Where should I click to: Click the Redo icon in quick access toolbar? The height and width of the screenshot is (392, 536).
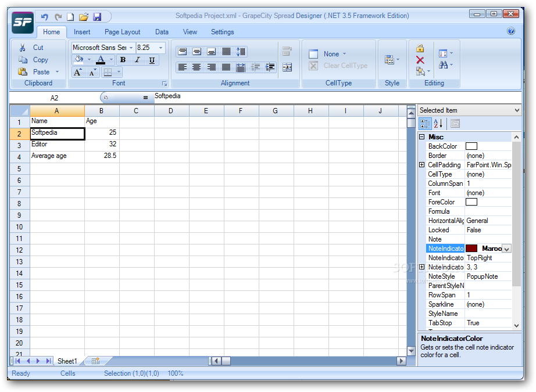[59, 16]
